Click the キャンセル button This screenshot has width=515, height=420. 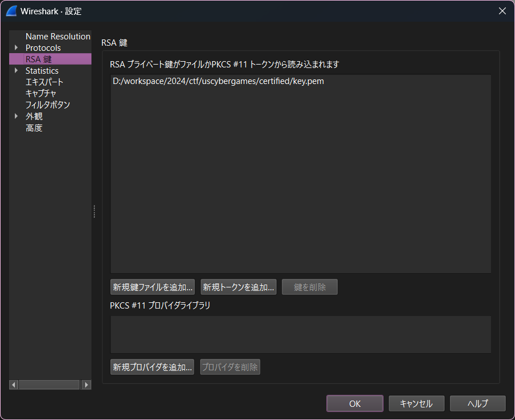coord(417,403)
